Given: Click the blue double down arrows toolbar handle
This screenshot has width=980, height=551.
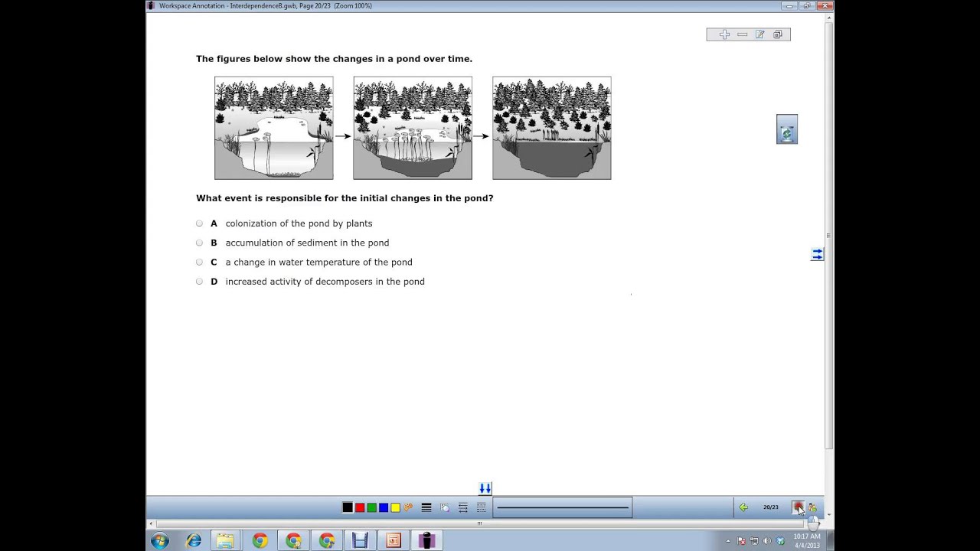Looking at the screenshot, I should [485, 488].
